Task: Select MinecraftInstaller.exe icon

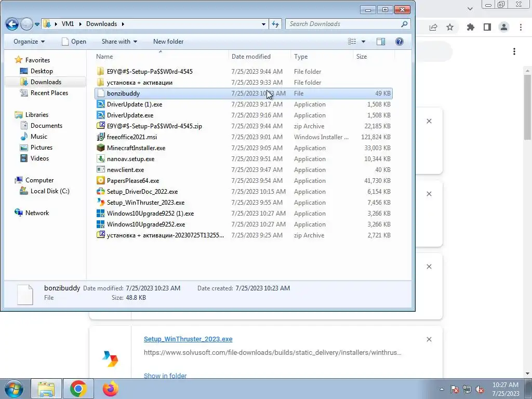Action: (x=100, y=148)
